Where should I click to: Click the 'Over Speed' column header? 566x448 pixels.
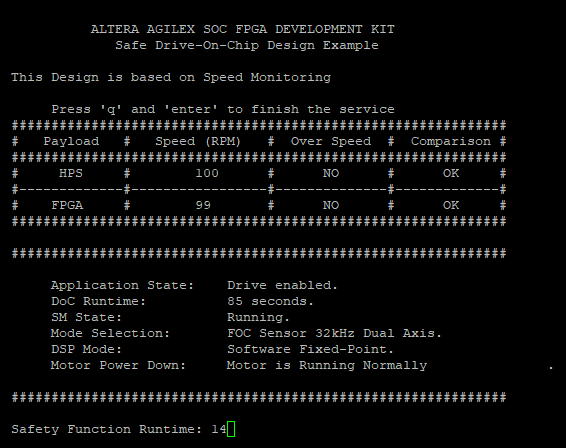click(x=331, y=142)
